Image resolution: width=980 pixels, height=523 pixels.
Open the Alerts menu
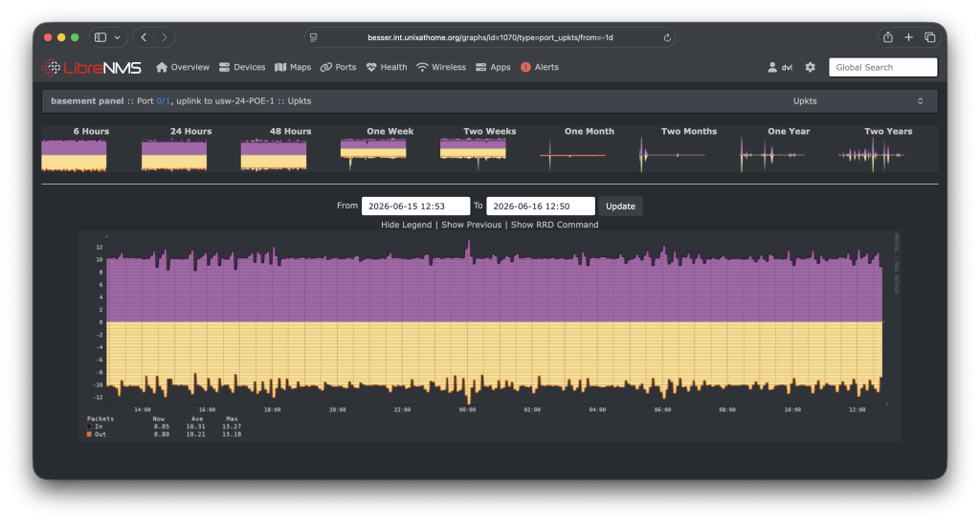coord(540,67)
